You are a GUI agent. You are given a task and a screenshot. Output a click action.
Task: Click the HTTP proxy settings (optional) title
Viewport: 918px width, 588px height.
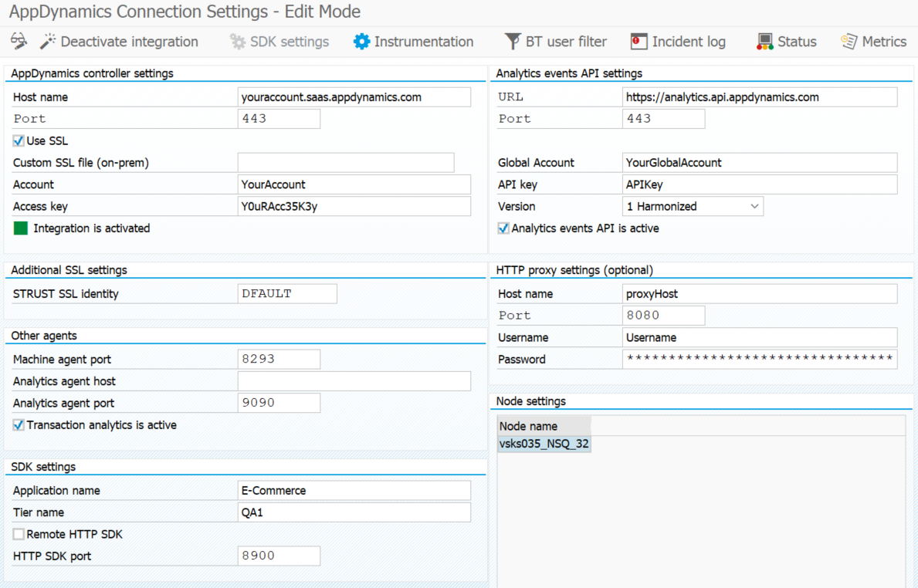point(574,270)
